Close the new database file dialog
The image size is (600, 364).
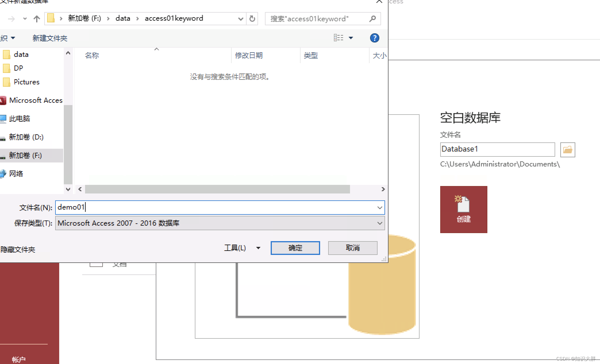coord(379,2)
